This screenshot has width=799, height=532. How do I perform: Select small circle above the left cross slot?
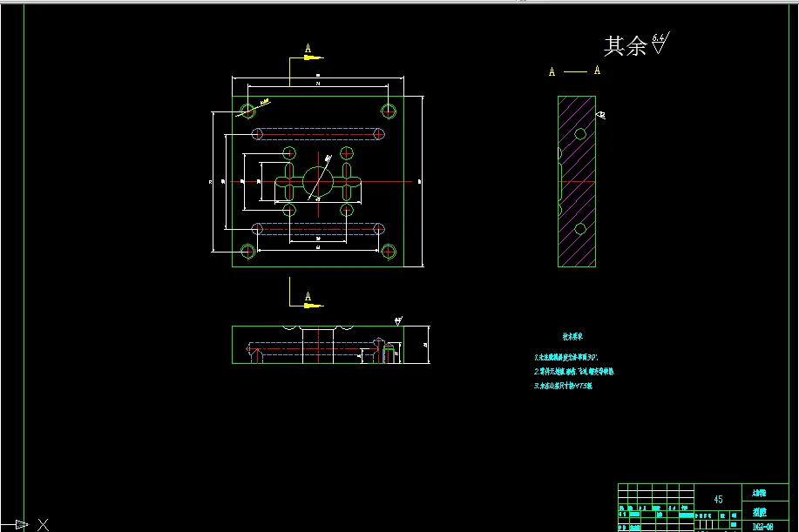tap(289, 152)
